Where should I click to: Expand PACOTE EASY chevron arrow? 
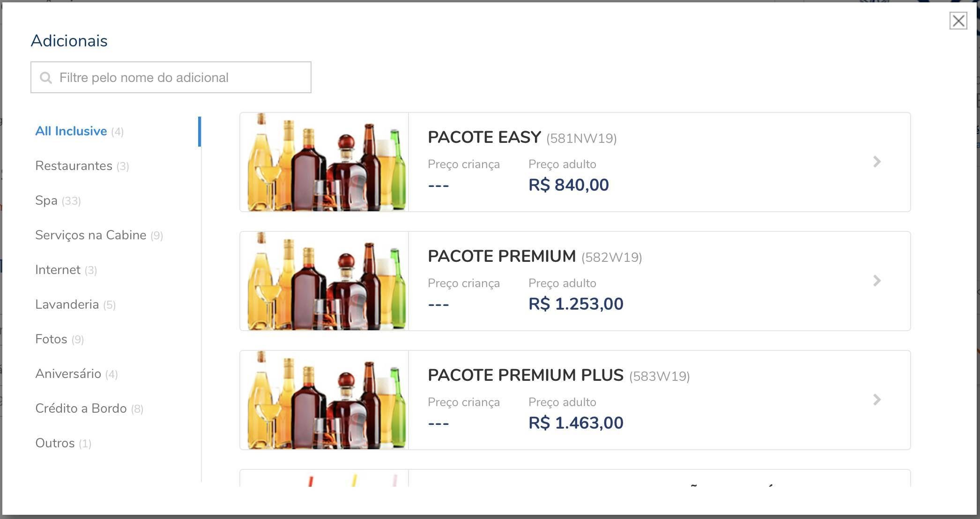coord(877,162)
